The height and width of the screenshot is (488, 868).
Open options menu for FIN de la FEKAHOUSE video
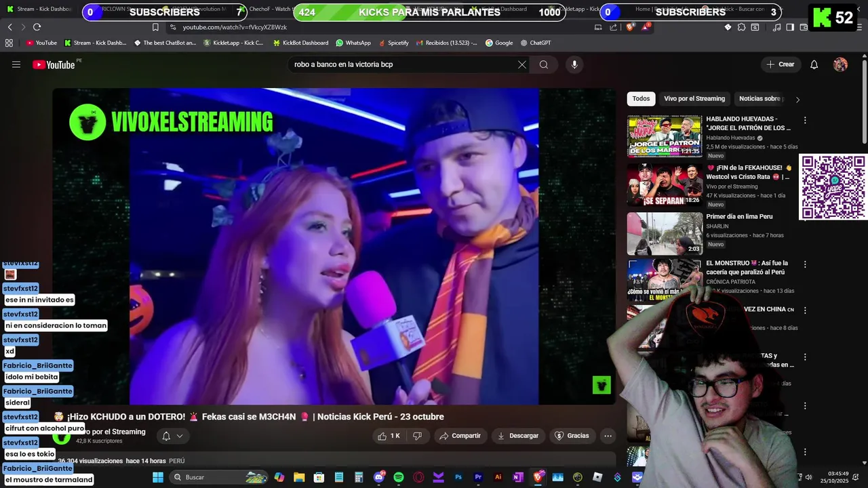805,169
